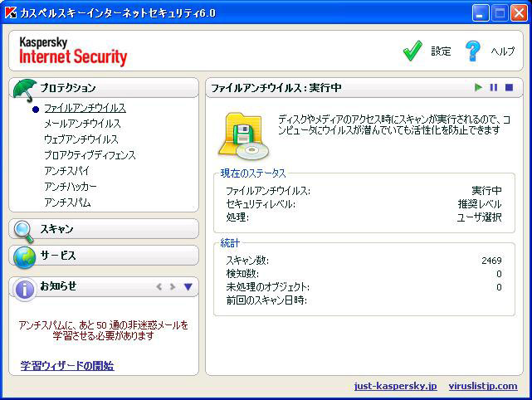This screenshot has height=400, width=532.
Task: Stop the file anti-virus protection
Action: pyautogui.click(x=509, y=87)
